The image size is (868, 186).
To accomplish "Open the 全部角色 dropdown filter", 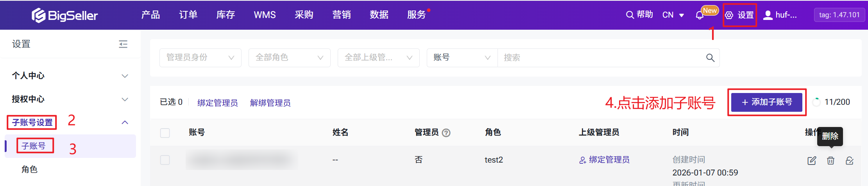I will coord(289,58).
